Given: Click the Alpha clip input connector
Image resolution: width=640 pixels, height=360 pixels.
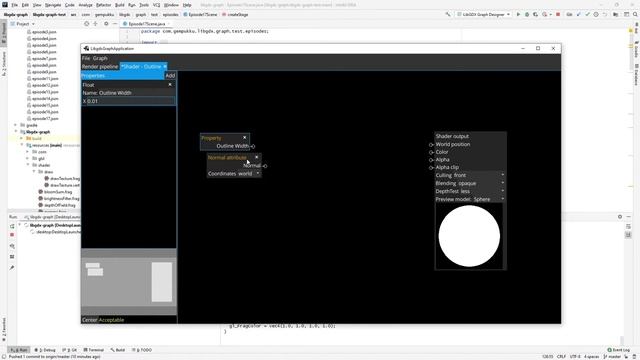Looking at the screenshot, I should pyautogui.click(x=431, y=168).
